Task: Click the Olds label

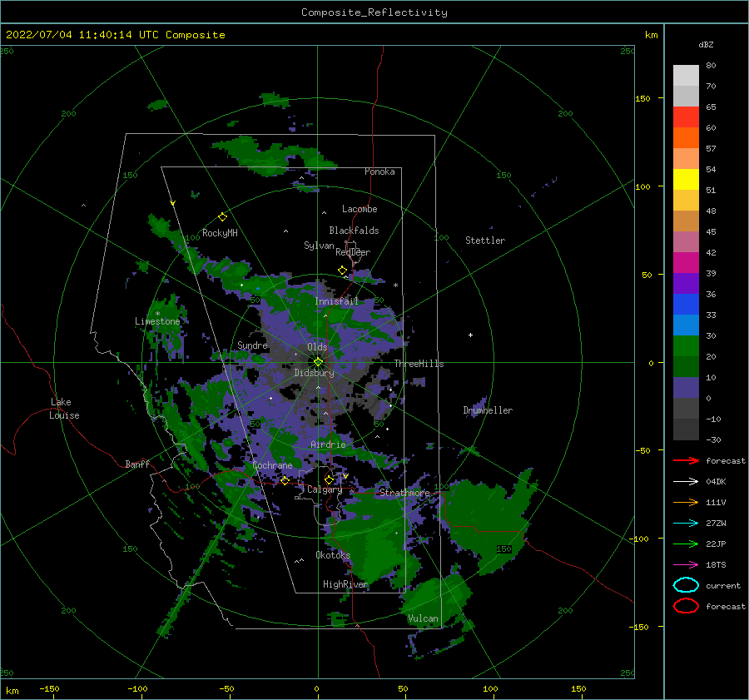Action: [317, 347]
